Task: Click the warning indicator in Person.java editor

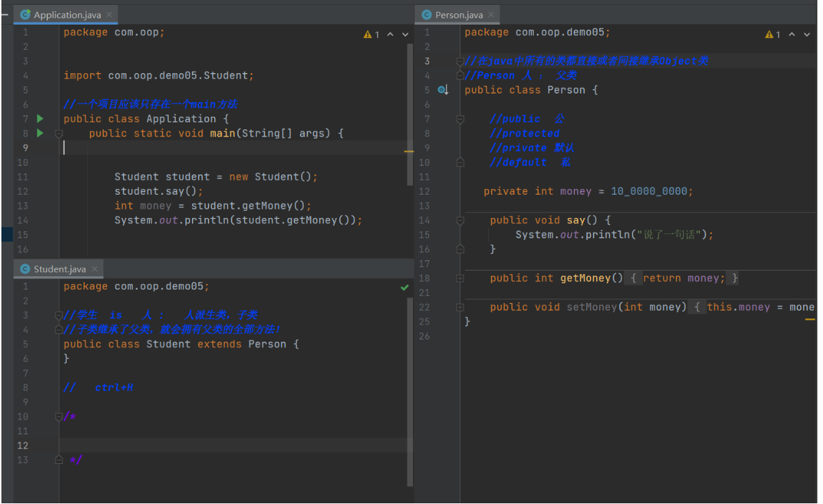Action: tap(772, 34)
